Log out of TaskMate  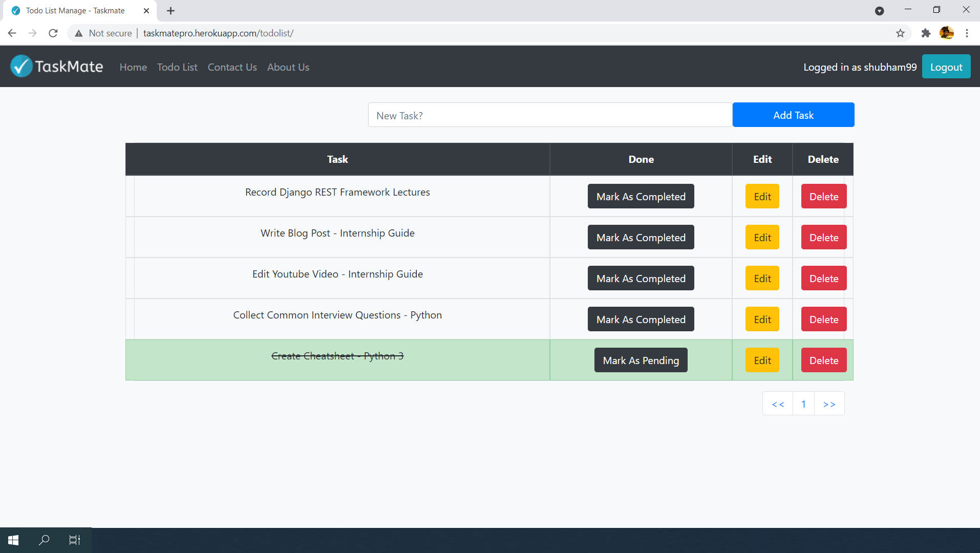(946, 67)
